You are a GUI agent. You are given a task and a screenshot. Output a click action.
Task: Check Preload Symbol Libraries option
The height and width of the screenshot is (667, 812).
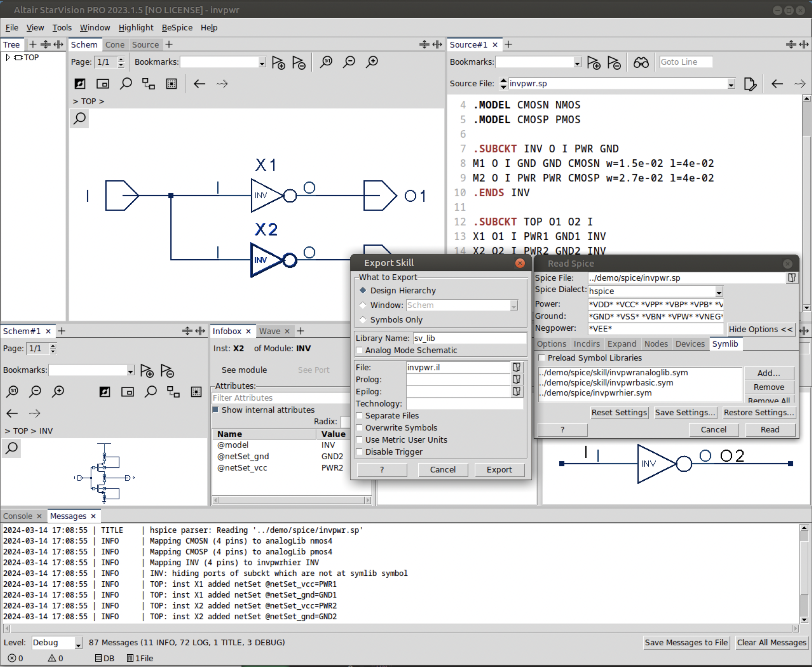[541, 358]
